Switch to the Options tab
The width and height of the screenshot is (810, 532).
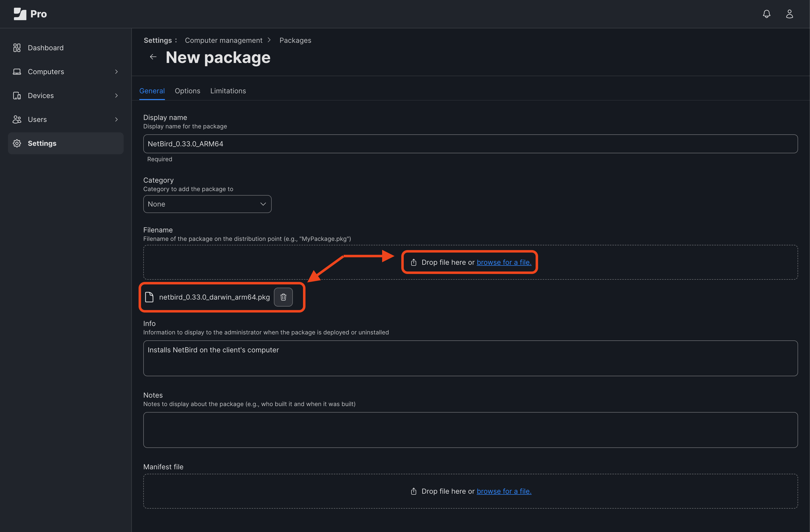pyautogui.click(x=187, y=91)
